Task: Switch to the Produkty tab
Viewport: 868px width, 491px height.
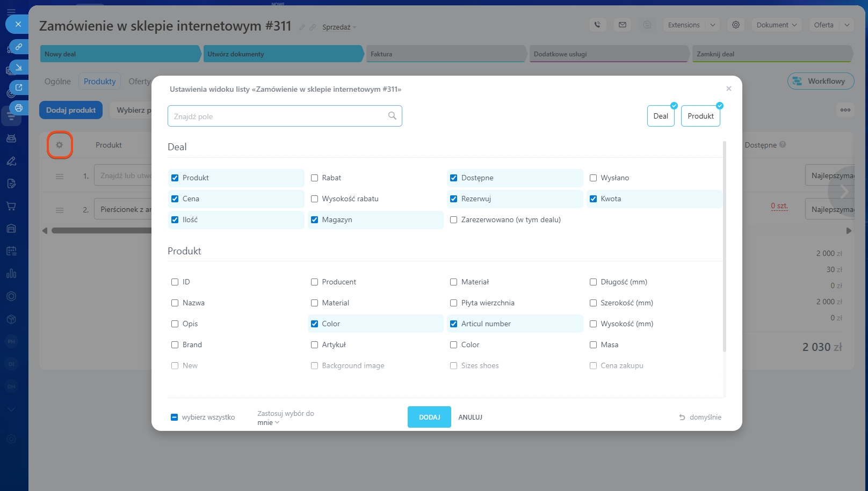Action: (x=99, y=82)
